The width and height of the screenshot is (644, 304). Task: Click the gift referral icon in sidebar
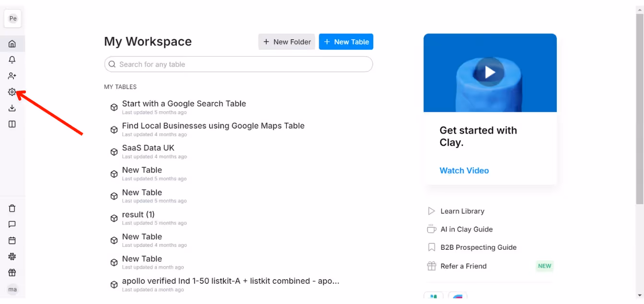pyautogui.click(x=12, y=273)
